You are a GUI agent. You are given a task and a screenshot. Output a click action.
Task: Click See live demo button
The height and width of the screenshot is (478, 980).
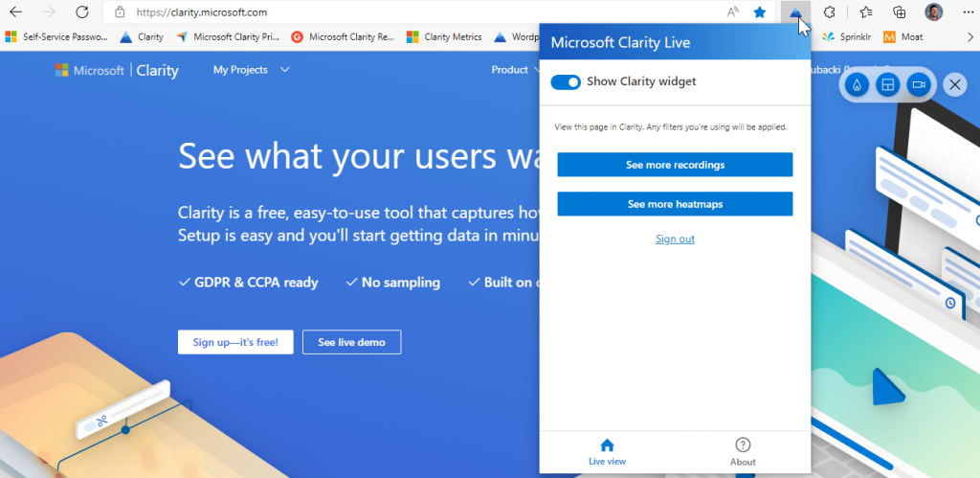[352, 342]
